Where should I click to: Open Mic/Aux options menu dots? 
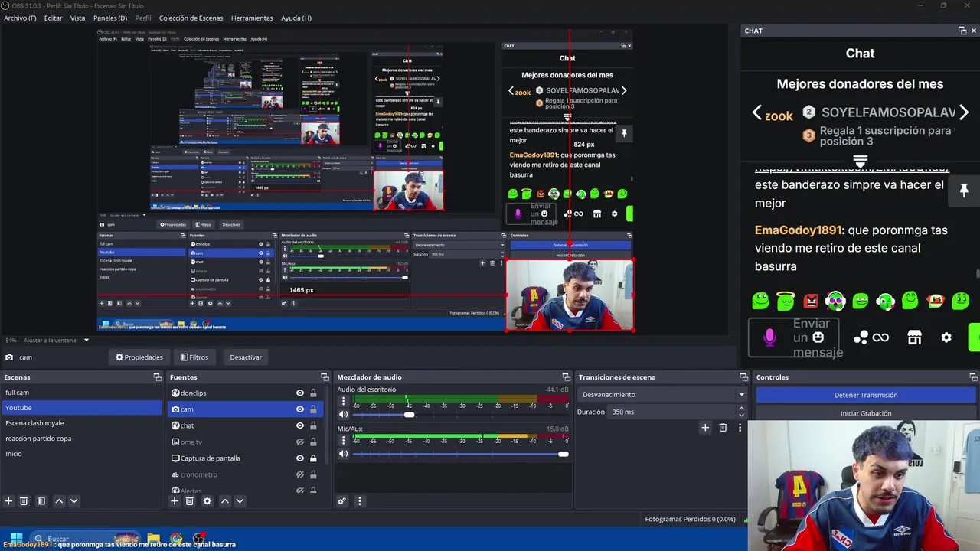pos(343,440)
